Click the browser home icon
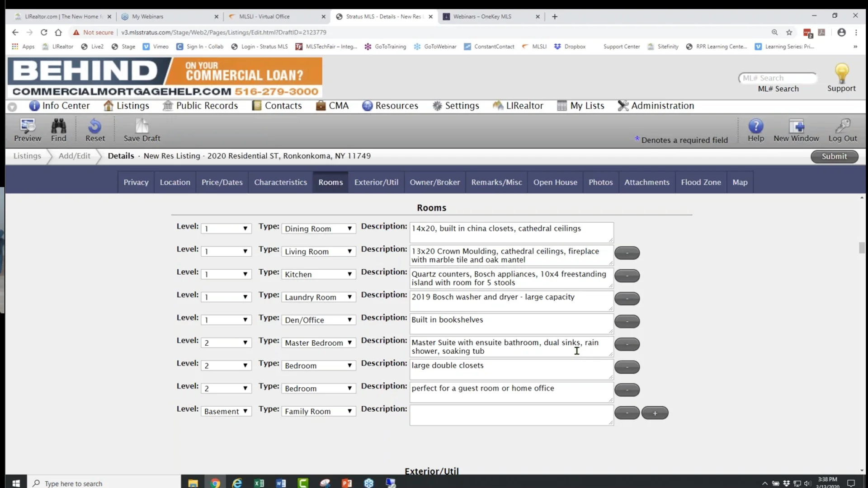 point(58,32)
